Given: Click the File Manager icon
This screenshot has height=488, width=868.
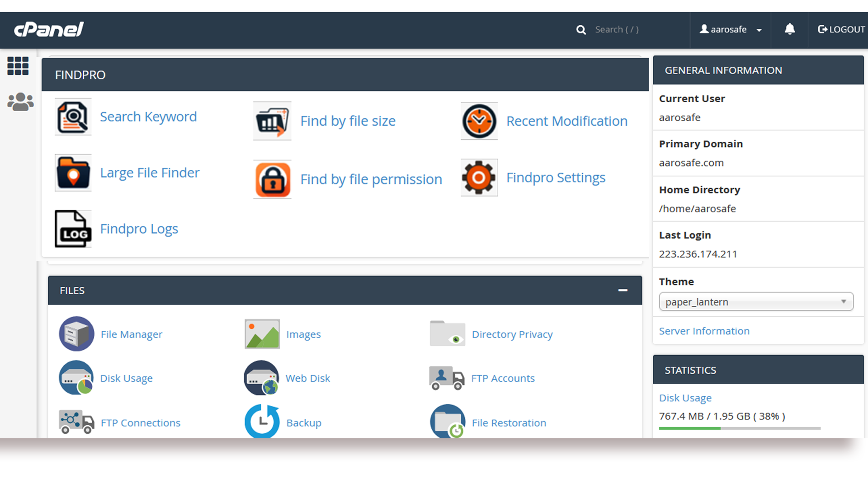Looking at the screenshot, I should pyautogui.click(x=76, y=334).
